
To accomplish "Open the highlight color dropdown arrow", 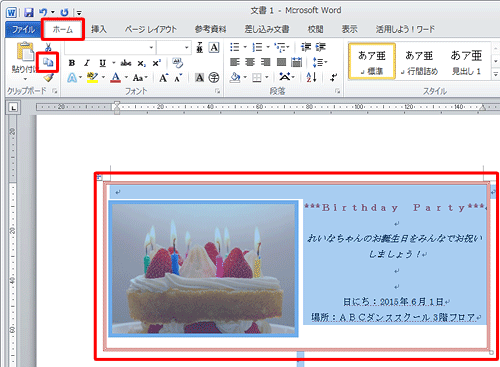I will (x=103, y=78).
